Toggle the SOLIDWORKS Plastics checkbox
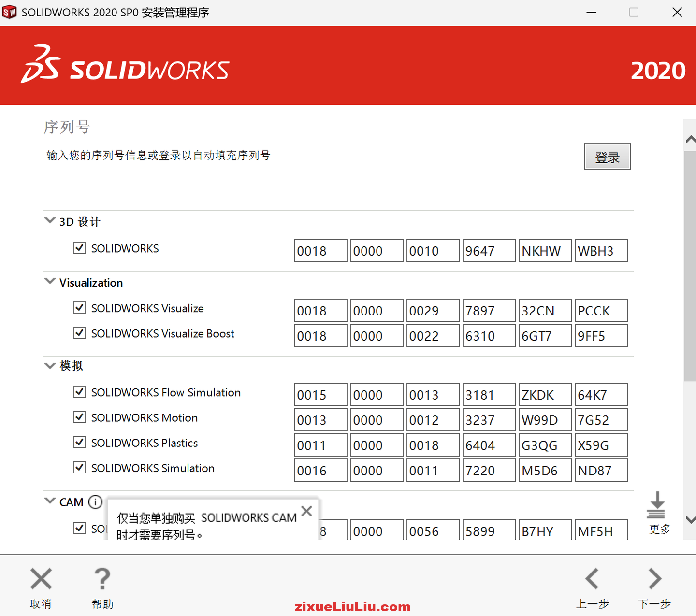Screen dimensions: 696x616 tap(79, 442)
